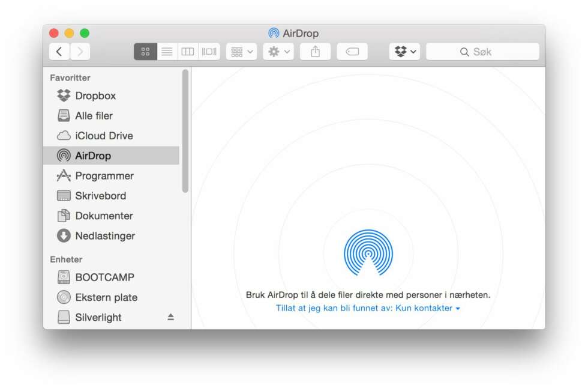Screen dimensions: 588x391
Task: Switch to column view
Action: (x=187, y=52)
